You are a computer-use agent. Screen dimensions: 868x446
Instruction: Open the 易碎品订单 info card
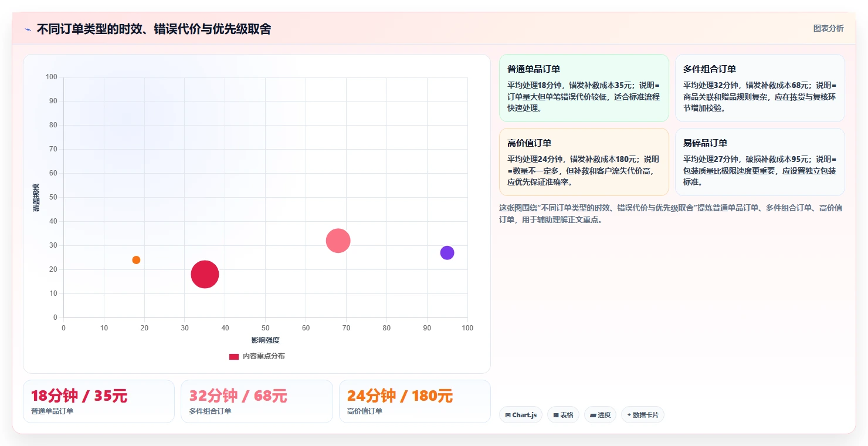(x=759, y=162)
